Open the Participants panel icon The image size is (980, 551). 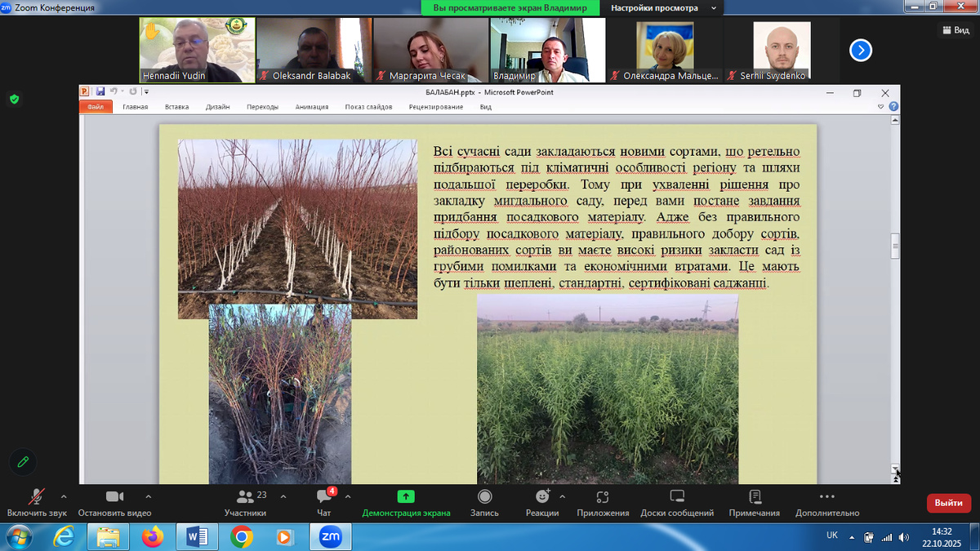pos(244,497)
